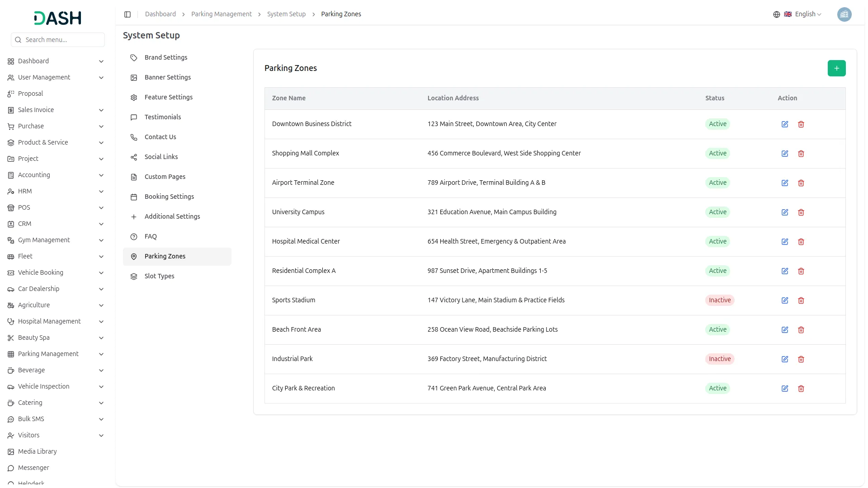Delete the Shopping Mall Complex zone

click(x=801, y=154)
